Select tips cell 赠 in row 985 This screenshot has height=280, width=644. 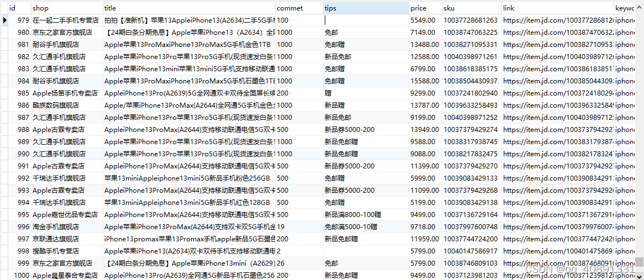pyautogui.click(x=366, y=93)
